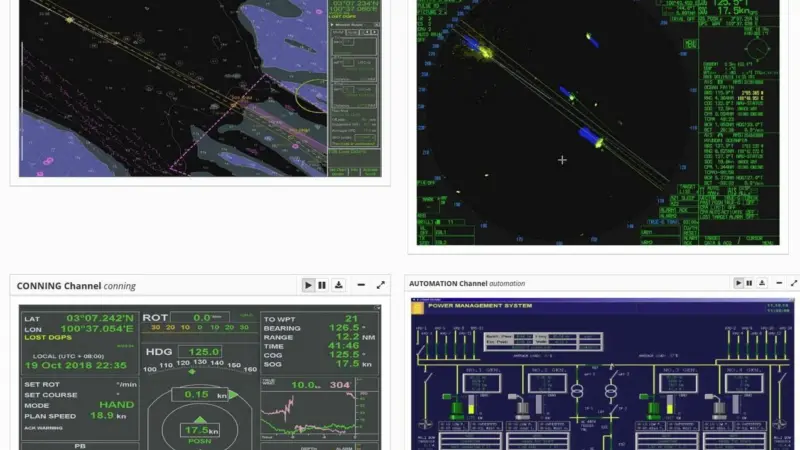Click the white crosshair cursor on radar
The height and width of the screenshot is (450, 800).
[562, 160]
